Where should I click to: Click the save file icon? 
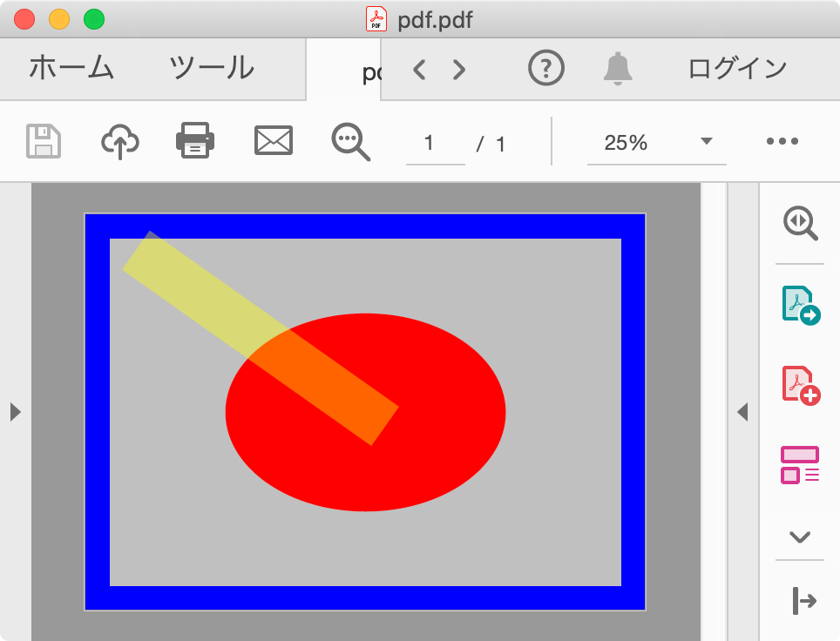(x=44, y=140)
